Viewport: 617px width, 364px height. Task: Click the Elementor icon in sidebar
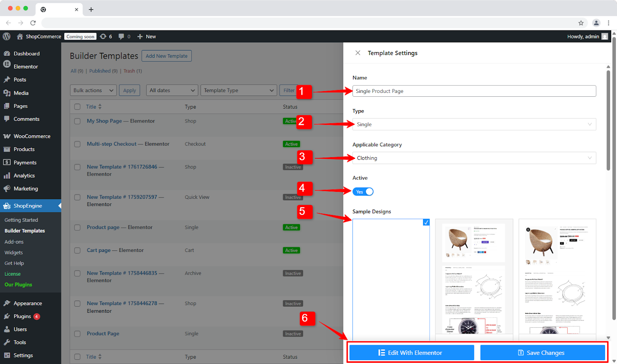pyautogui.click(x=7, y=66)
